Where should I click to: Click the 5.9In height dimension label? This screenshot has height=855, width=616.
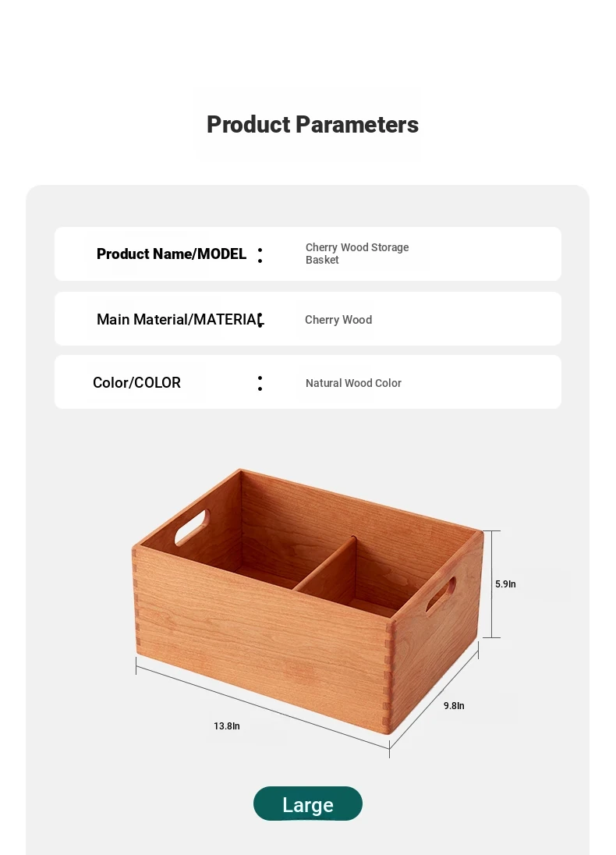505,584
